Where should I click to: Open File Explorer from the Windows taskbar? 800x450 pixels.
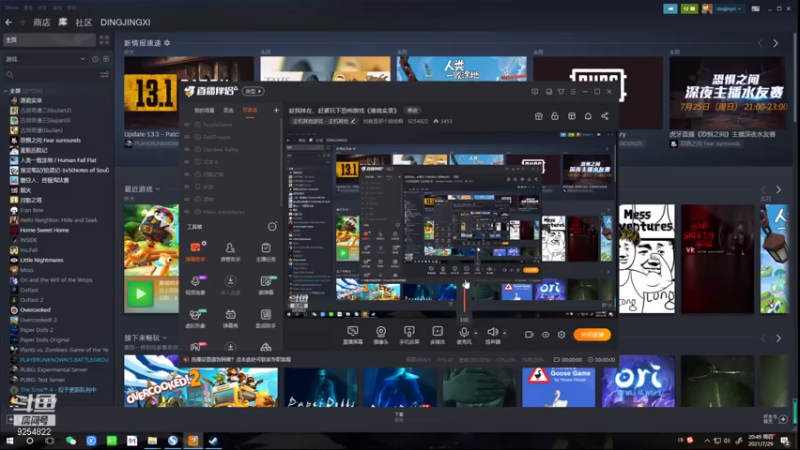click(152, 440)
